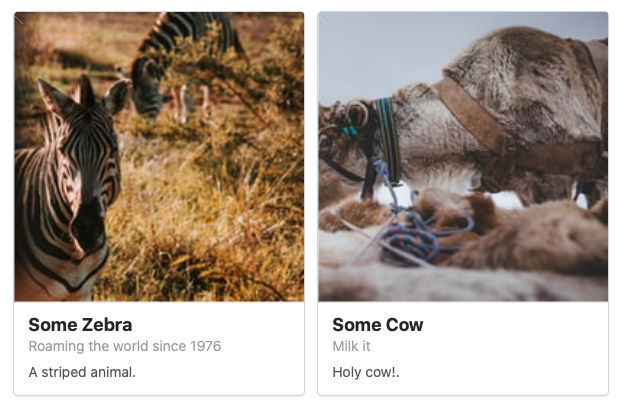Image resolution: width=621 pixels, height=407 pixels.
Task: Open the cow card photo
Action: (x=463, y=157)
